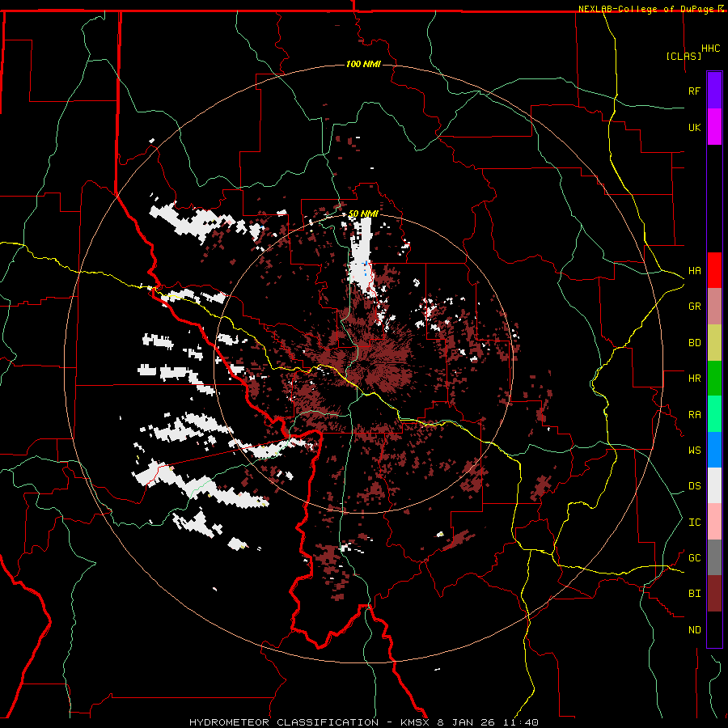Image resolution: width=728 pixels, height=728 pixels.
Task: Click the HR legend label
Action: 694,379
